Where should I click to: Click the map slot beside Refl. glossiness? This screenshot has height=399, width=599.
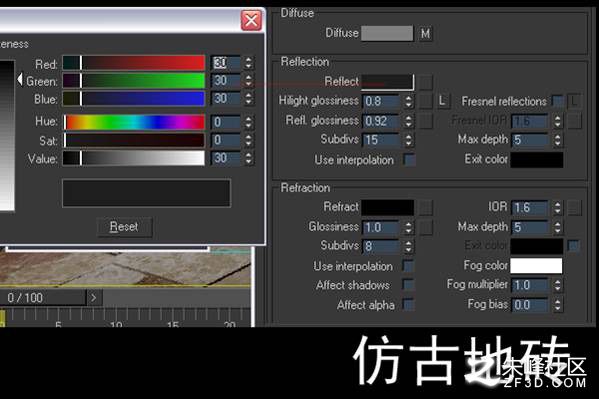point(426,121)
